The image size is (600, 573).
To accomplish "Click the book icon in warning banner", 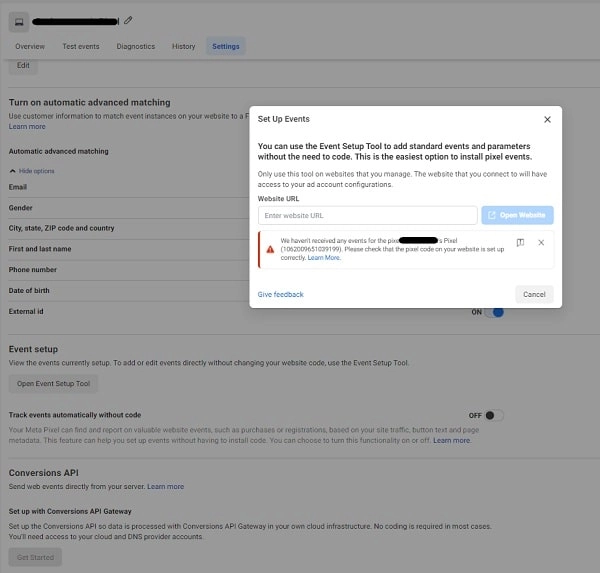I will click(520, 243).
